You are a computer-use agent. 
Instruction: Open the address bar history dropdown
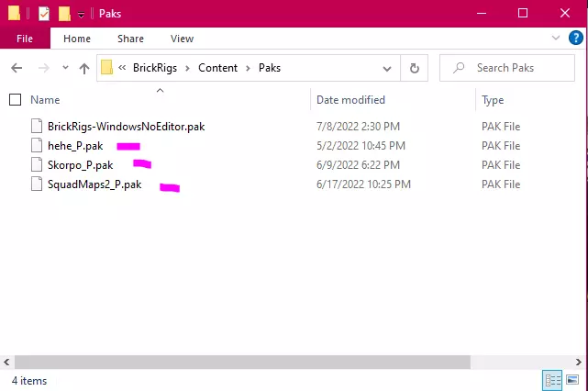click(x=386, y=68)
